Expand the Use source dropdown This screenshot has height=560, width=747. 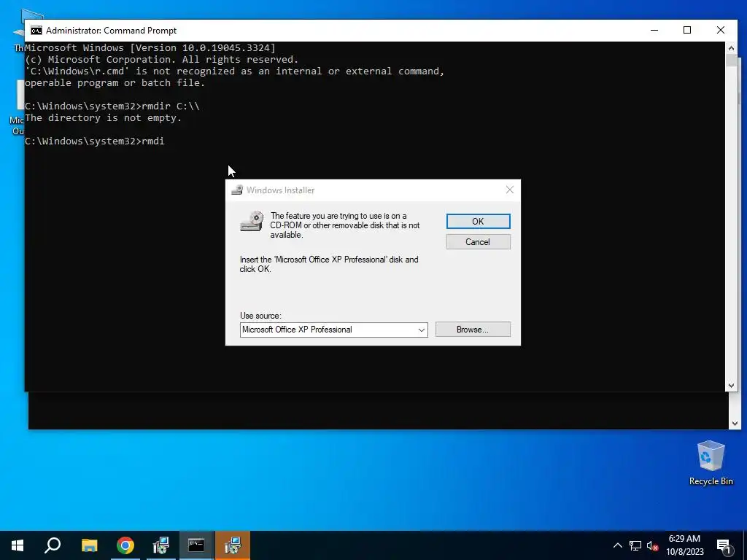[x=421, y=330]
